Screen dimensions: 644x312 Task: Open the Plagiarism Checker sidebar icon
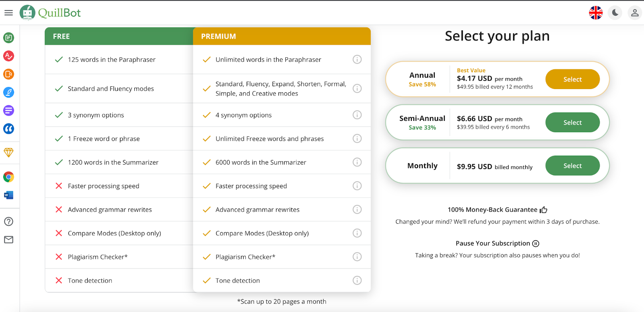click(x=8, y=74)
